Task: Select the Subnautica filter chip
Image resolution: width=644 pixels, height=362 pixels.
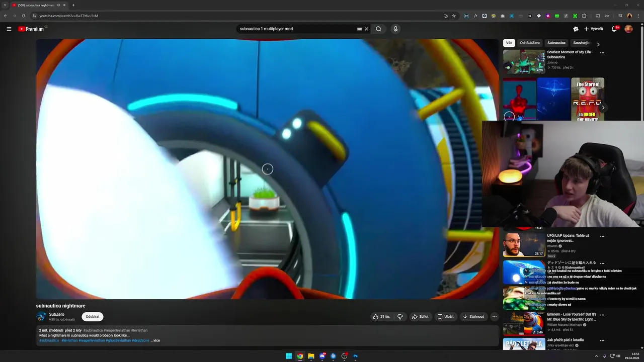Action: click(x=556, y=43)
